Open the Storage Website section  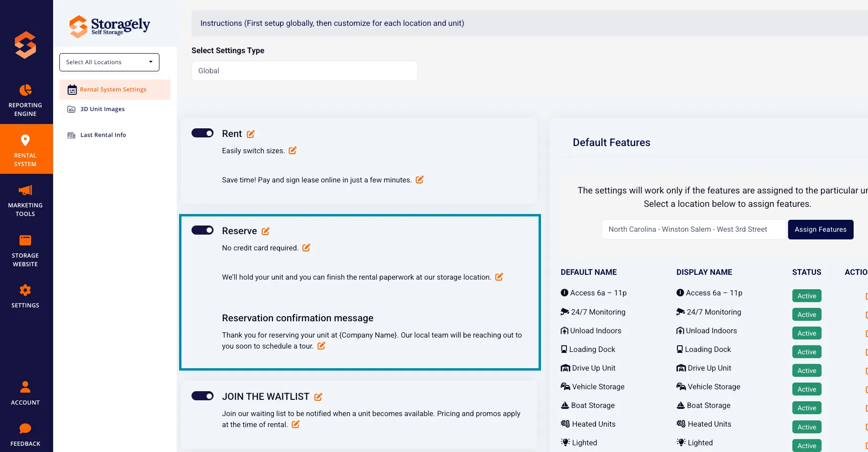25,250
